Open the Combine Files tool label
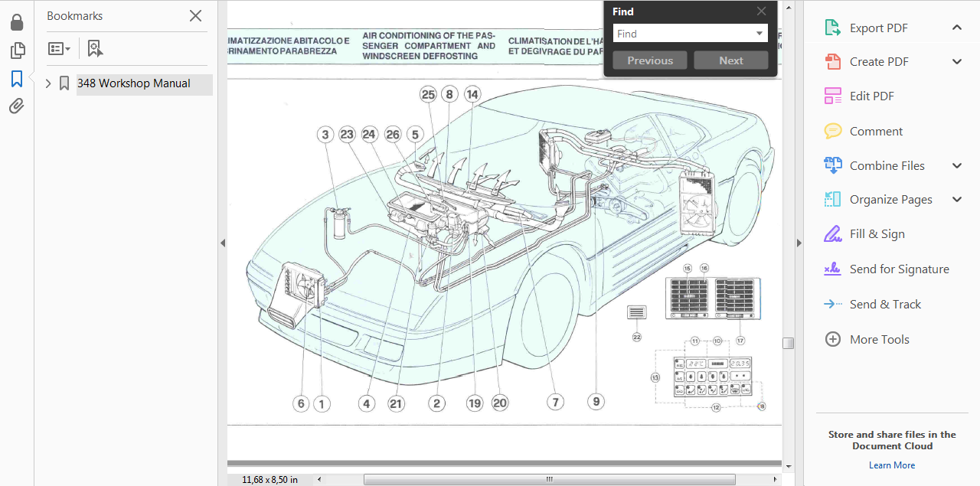The width and height of the screenshot is (980, 486). click(x=887, y=165)
